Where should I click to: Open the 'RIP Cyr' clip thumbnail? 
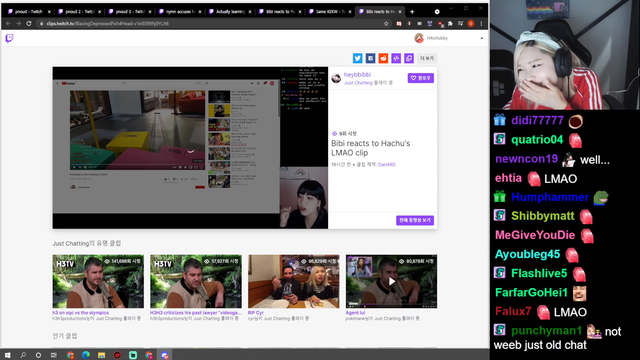293,281
